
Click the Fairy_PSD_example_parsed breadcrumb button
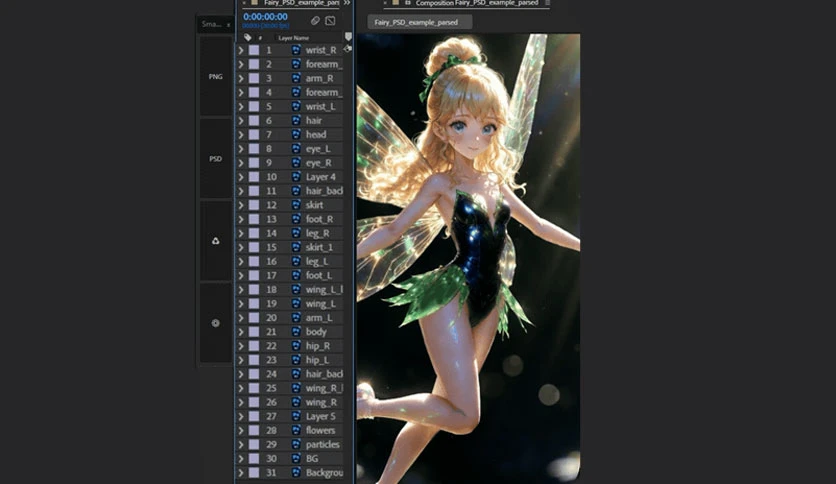[420, 22]
